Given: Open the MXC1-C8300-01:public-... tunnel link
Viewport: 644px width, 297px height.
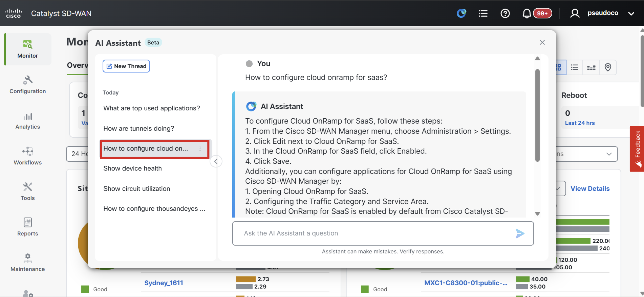Looking at the screenshot, I should point(466,283).
